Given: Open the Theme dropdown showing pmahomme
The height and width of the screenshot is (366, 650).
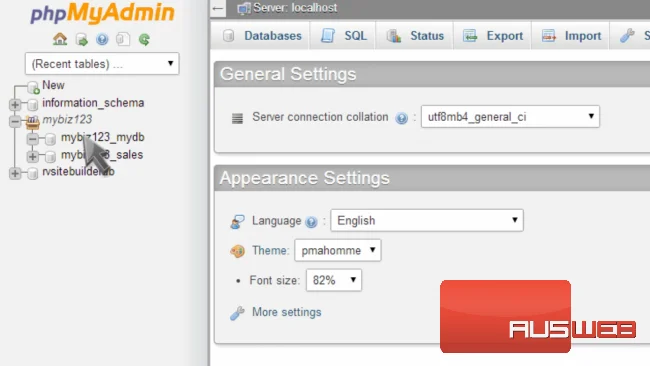Looking at the screenshot, I should (x=338, y=250).
